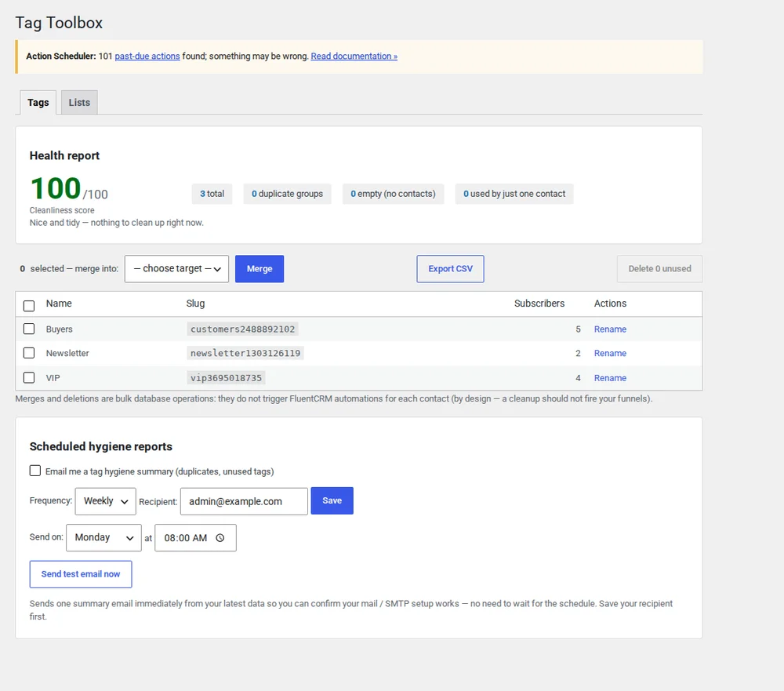Click the blue Merge button
The image size is (784, 691).
(x=260, y=269)
